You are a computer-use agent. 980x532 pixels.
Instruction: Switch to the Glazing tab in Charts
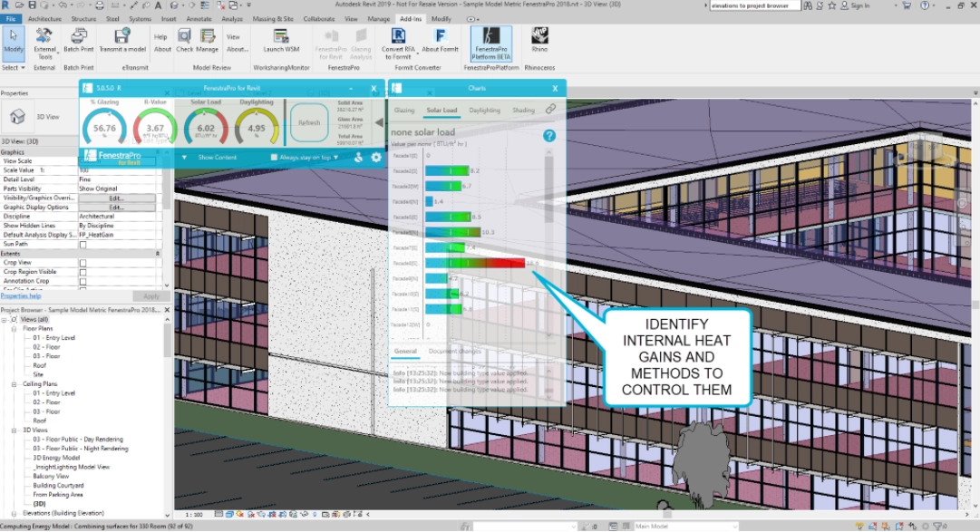coord(403,110)
